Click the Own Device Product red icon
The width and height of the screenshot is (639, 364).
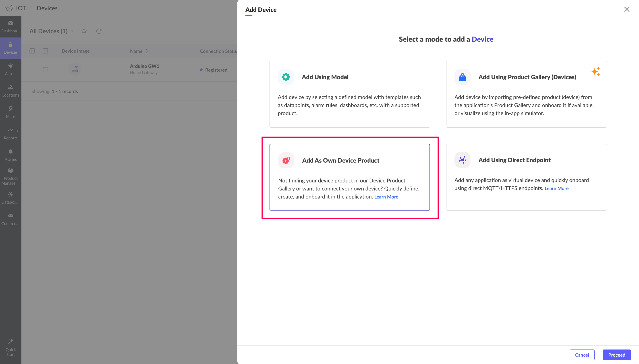[286, 160]
